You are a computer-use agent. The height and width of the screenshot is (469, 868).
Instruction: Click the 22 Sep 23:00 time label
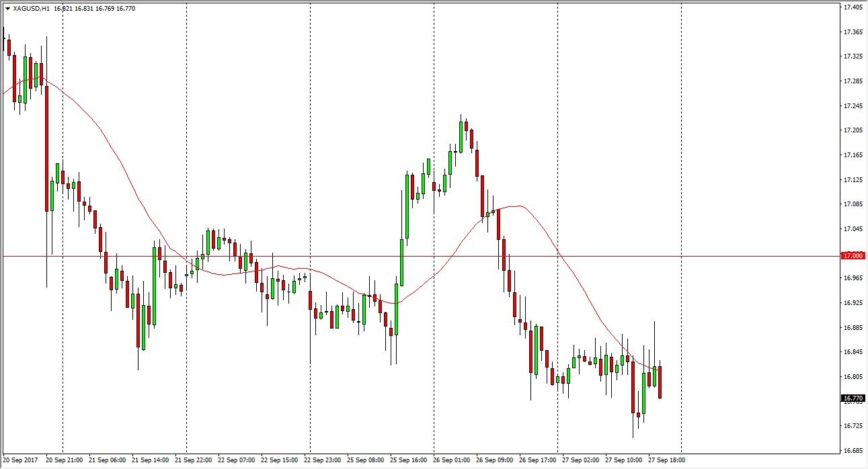(323, 461)
